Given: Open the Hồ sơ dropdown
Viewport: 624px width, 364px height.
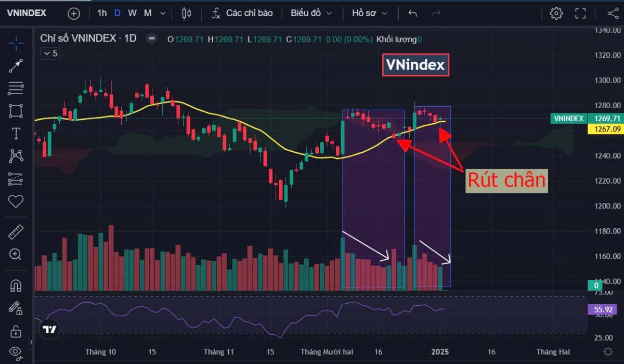Looking at the screenshot, I should coord(369,13).
